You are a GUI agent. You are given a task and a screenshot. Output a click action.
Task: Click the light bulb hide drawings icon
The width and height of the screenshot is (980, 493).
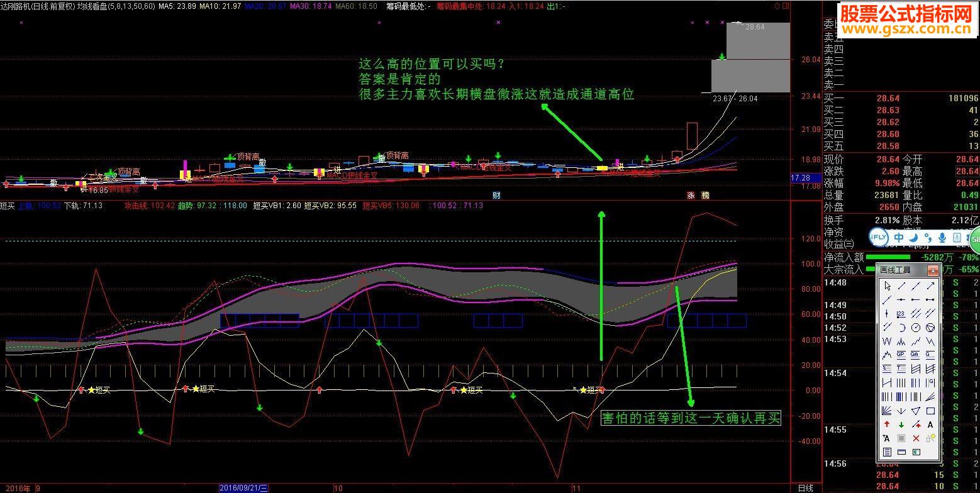(930, 438)
